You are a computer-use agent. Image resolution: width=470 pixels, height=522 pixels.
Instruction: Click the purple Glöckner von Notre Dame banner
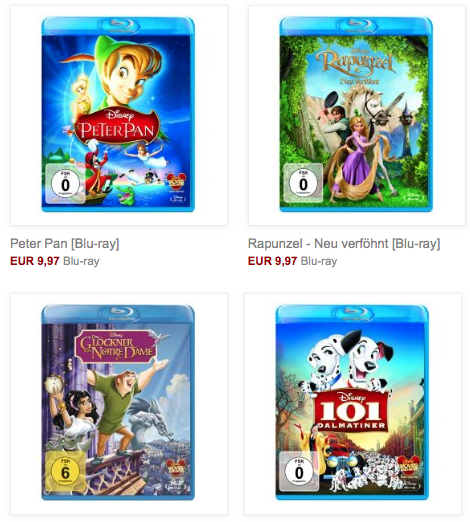[x=116, y=347]
